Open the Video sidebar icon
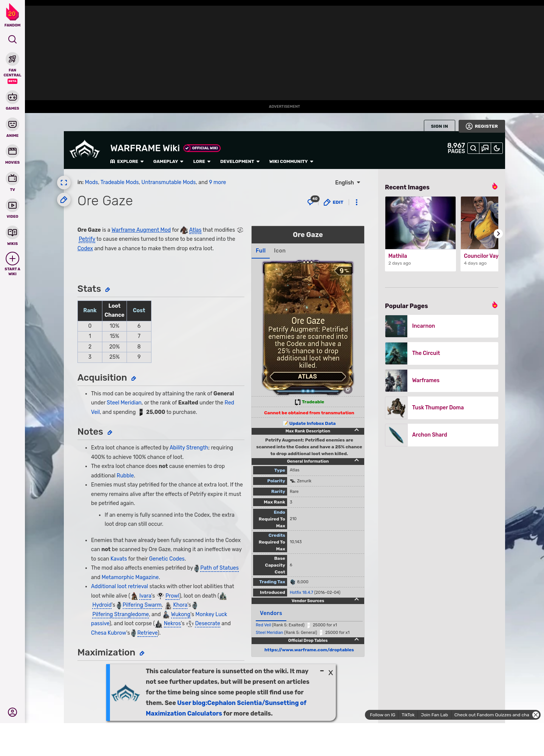 (x=12, y=205)
